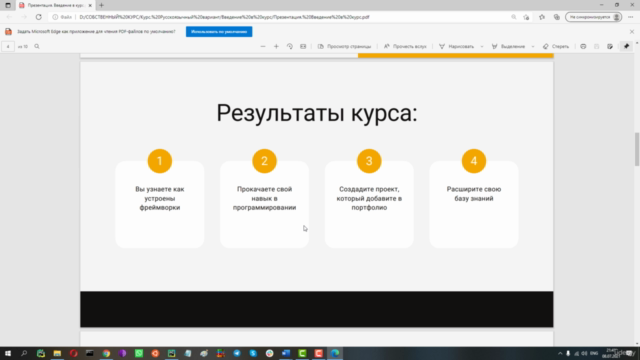The height and width of the screenshot is (360, 640).
Task: Click the vertical scrollbar thumb
Action: [637, 149]
